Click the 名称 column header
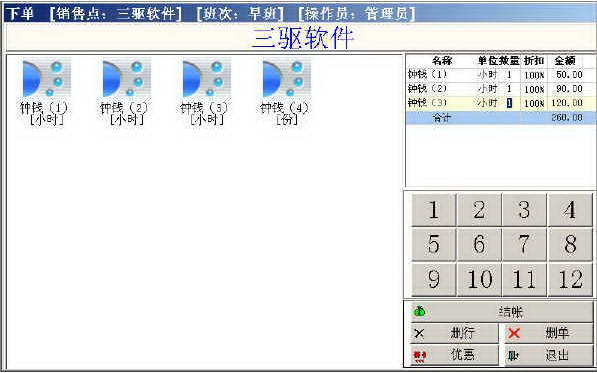Image resolution: width=597 pixels, height=373 pixels. 442,61
